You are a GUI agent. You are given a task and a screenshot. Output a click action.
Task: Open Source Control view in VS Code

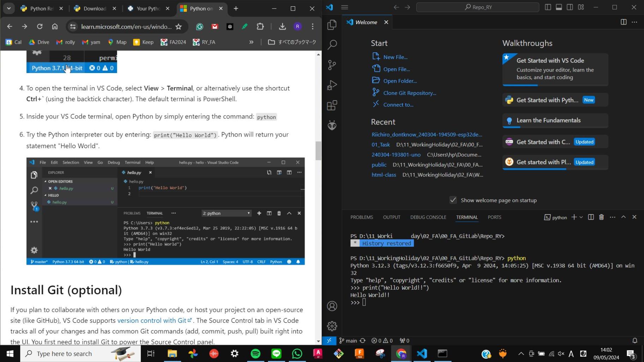(332, 65)
